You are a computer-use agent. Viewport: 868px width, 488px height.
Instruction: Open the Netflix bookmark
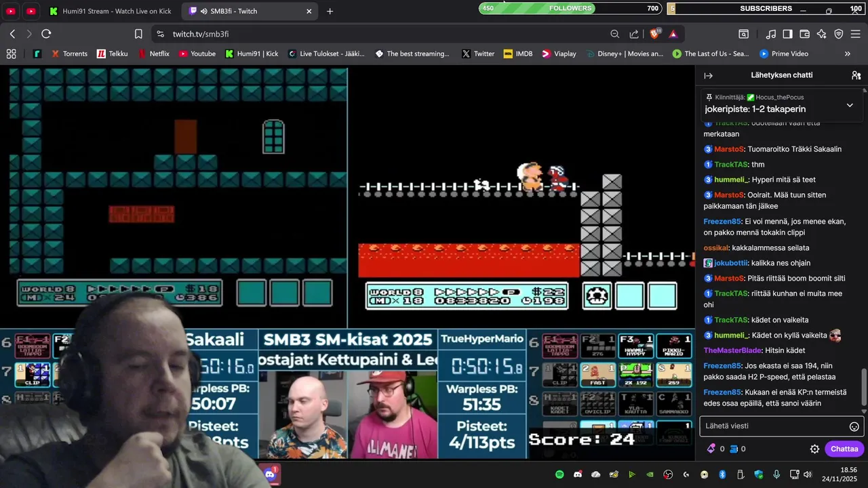[x=154, y=54]
